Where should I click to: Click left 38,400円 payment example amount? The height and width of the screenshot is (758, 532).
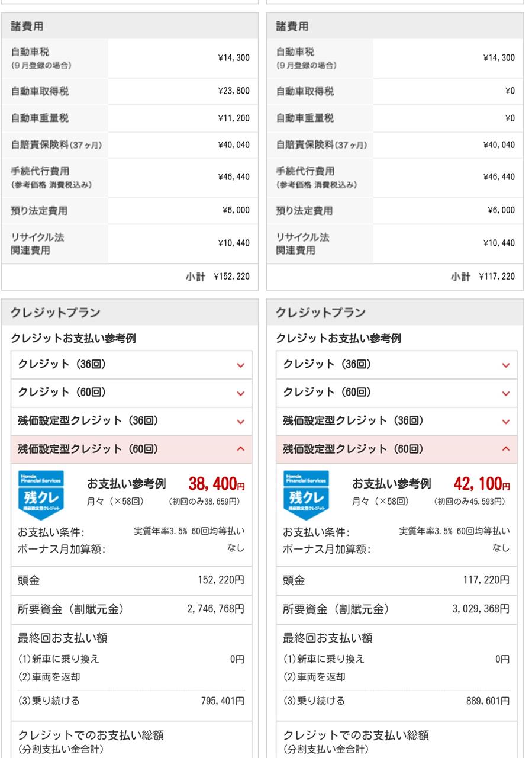coord(217,484)
